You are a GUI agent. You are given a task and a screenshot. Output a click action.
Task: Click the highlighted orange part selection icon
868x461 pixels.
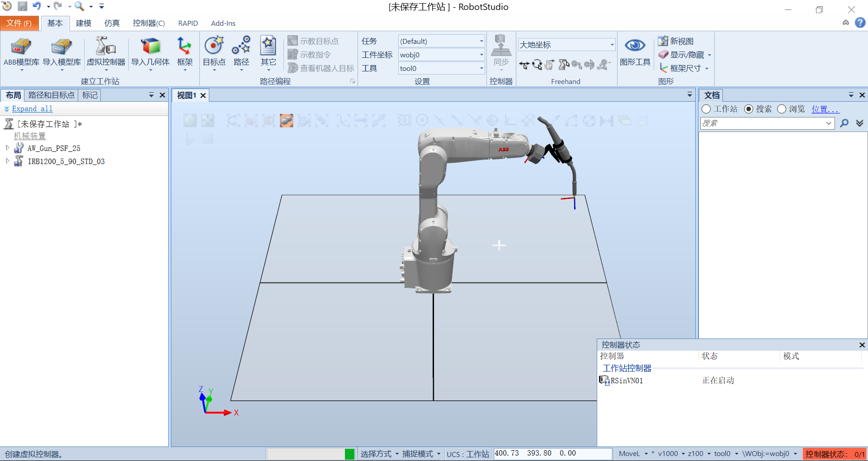[286, 120]
